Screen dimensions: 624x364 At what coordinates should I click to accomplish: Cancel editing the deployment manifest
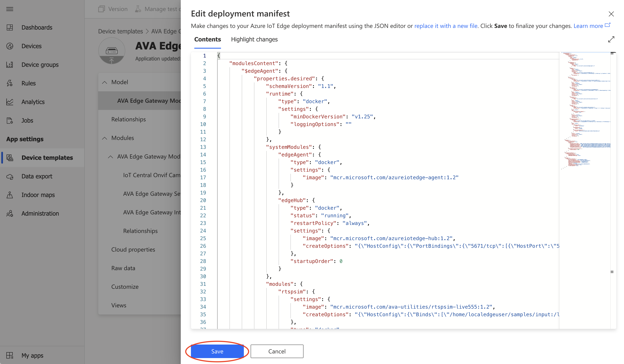277,351
